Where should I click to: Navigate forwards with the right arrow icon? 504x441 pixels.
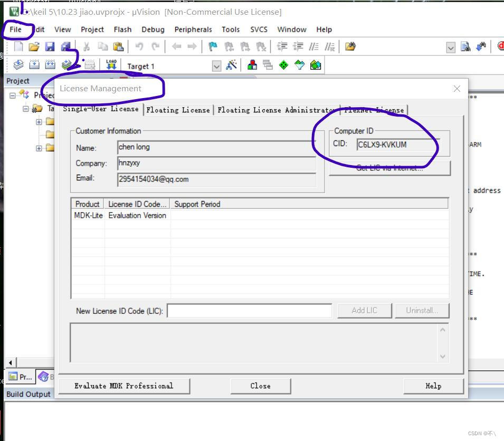[192, 46]
